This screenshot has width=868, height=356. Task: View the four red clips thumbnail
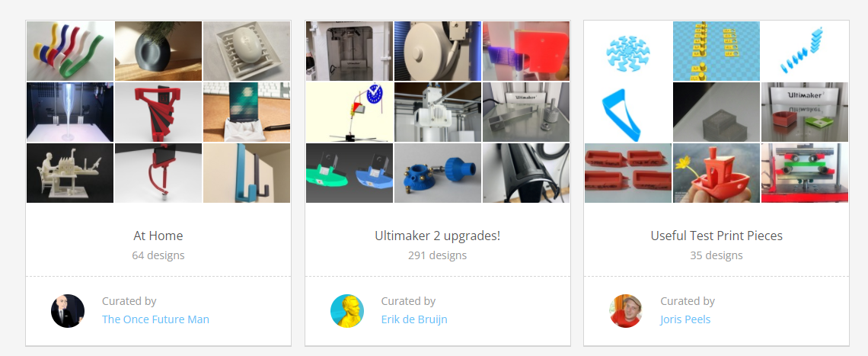point(628,173)
